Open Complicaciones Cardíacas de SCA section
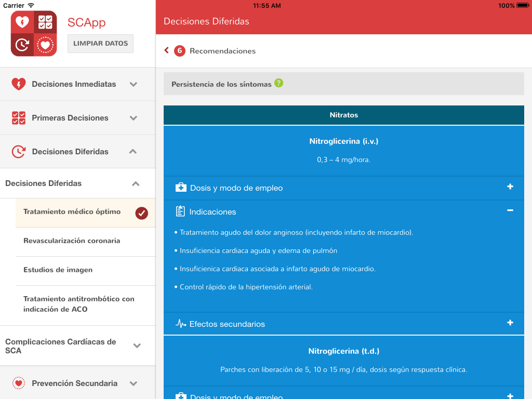The width and height of the screenshot is (532, 399). 78,345
